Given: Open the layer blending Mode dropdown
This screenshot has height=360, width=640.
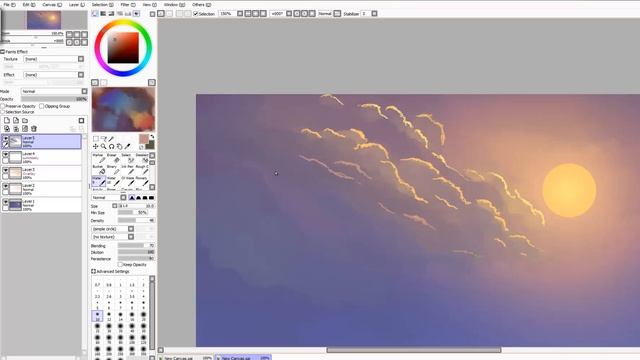Looking at the screenshot, I should [x=84, y=91].
